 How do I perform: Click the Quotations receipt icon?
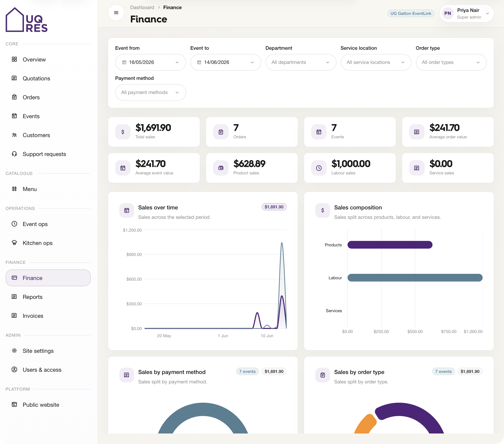coord(14,78)
